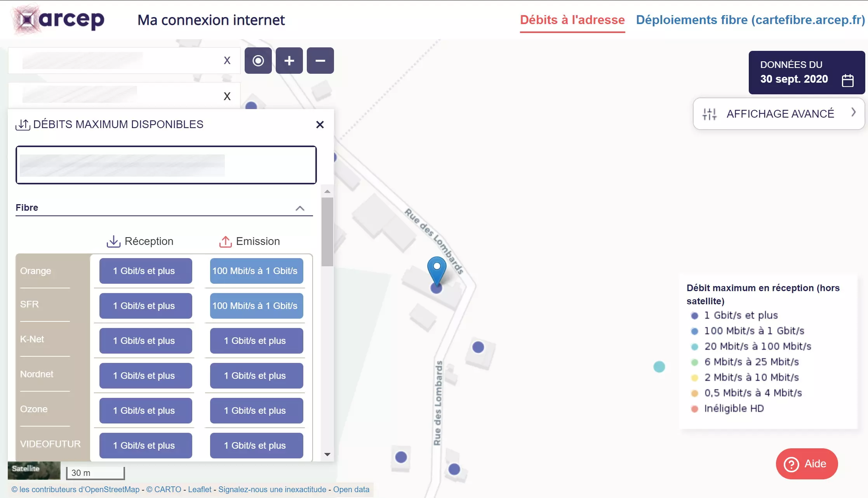Click Ozone emission 1 Gbit/s et plus
This screenshot has width=868, height=498.
click(257, 411)
